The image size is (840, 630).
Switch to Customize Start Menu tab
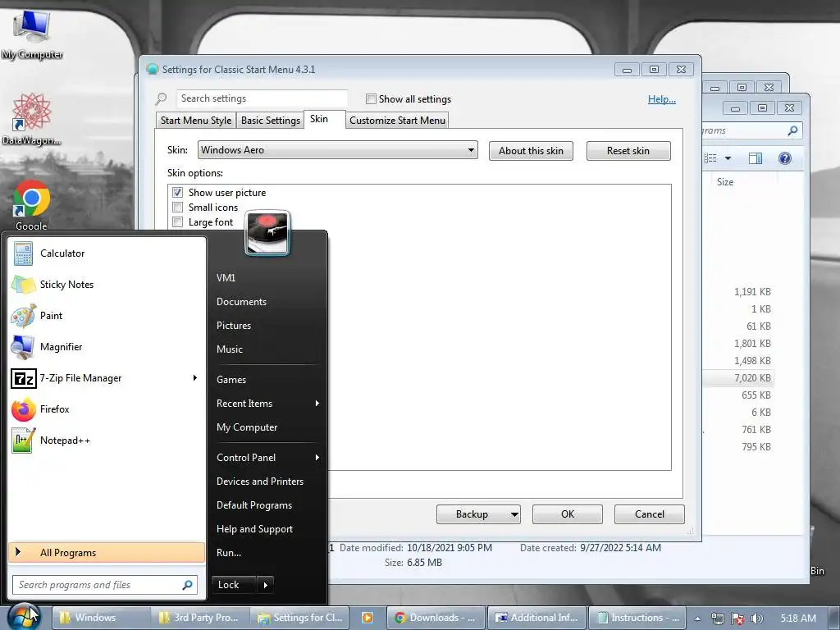397,121
